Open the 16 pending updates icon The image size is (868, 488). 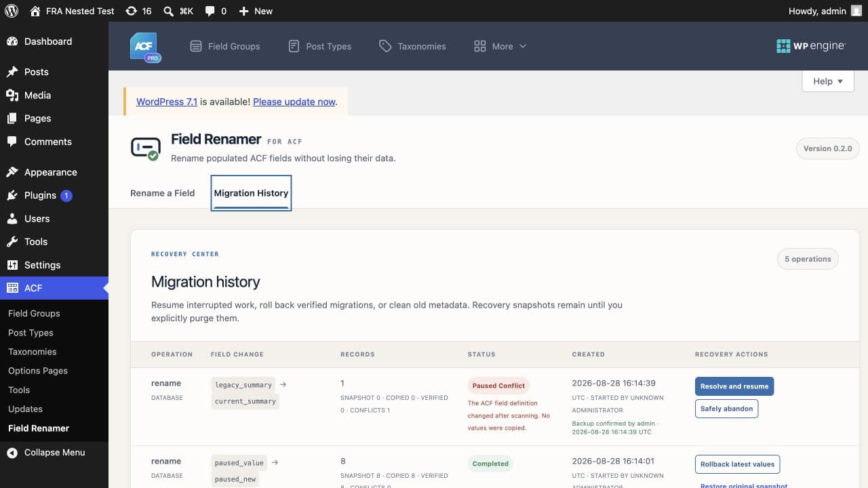(x=131, y=11)
